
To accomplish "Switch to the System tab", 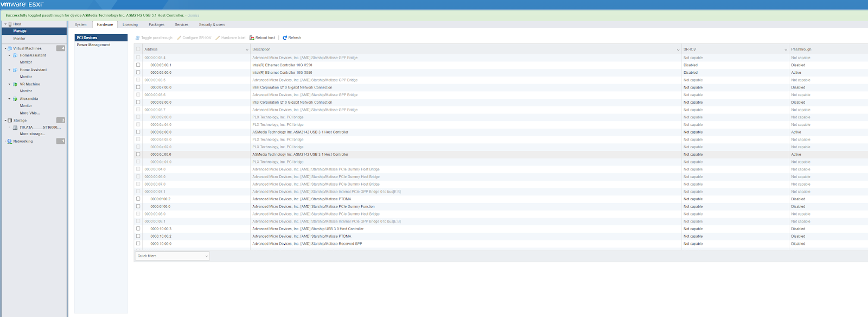I will coord(81,24).
